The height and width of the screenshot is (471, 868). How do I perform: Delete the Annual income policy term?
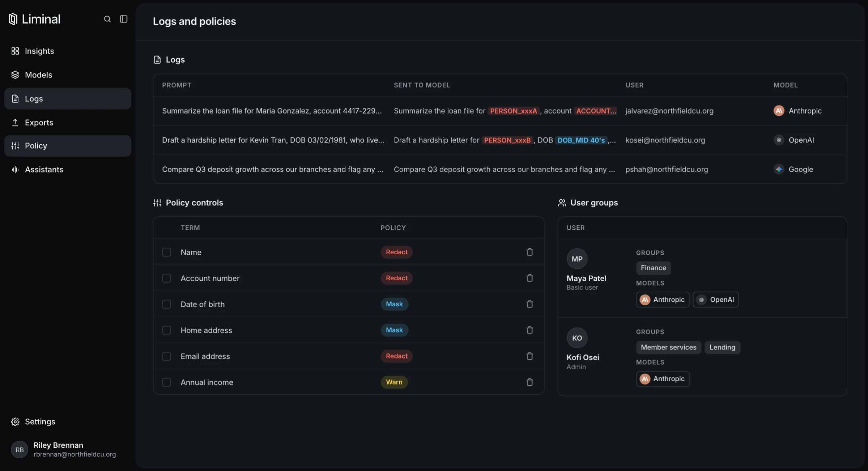click(x=529, y=382)
